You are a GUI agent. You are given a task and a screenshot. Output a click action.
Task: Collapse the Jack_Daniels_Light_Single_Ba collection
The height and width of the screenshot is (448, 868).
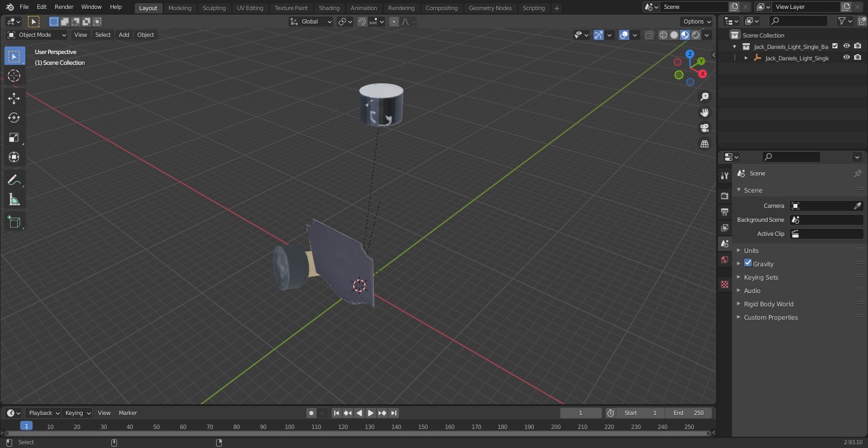735,46
